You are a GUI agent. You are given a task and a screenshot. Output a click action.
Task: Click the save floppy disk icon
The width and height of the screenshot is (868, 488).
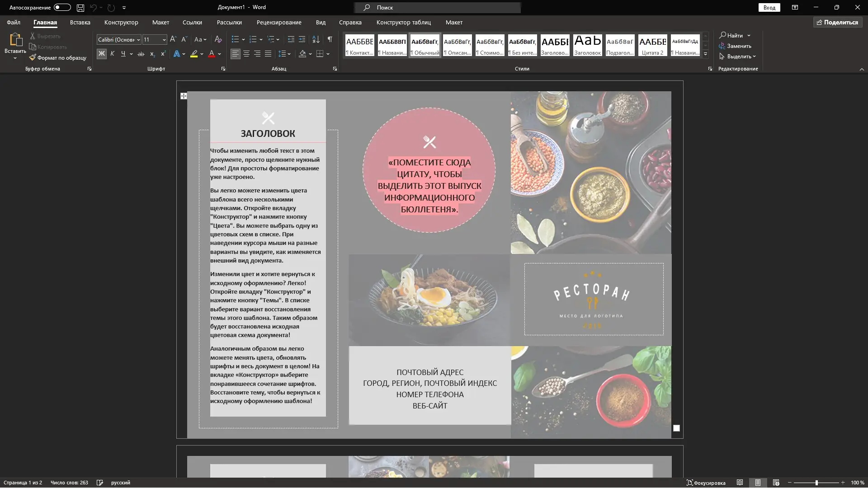[x=80, y=8]
